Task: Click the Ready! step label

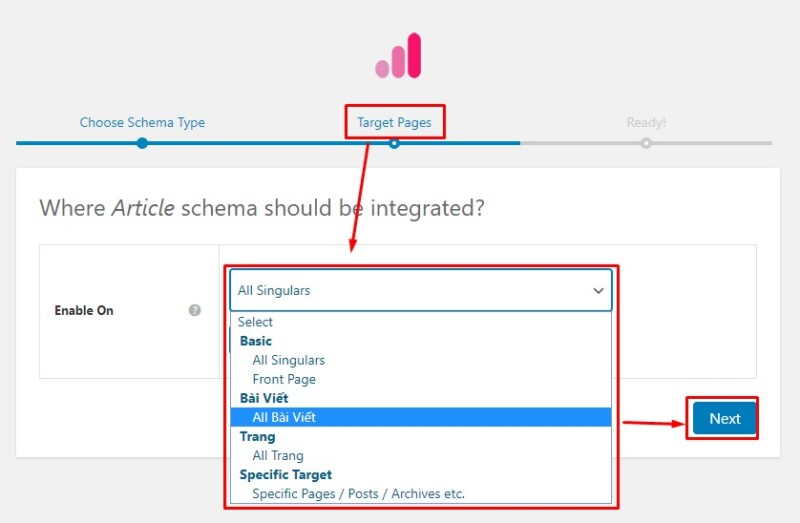Action: (x=646, y=123)
